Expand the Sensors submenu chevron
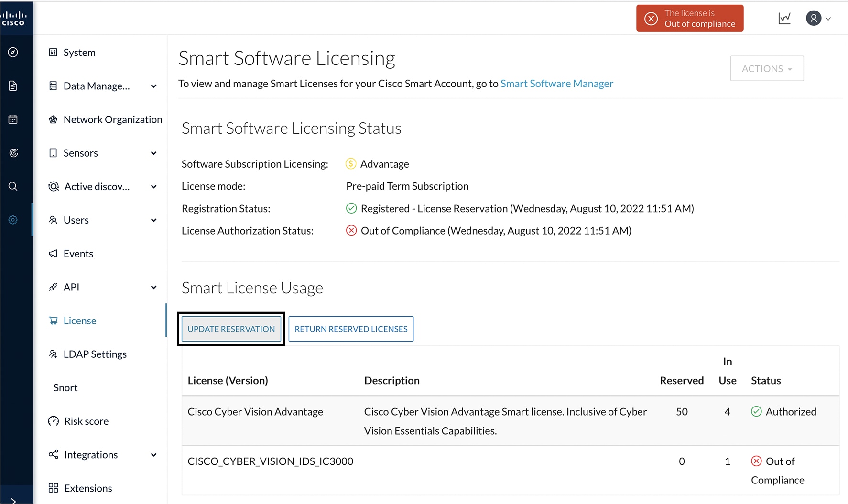 (x=153, y=153)
